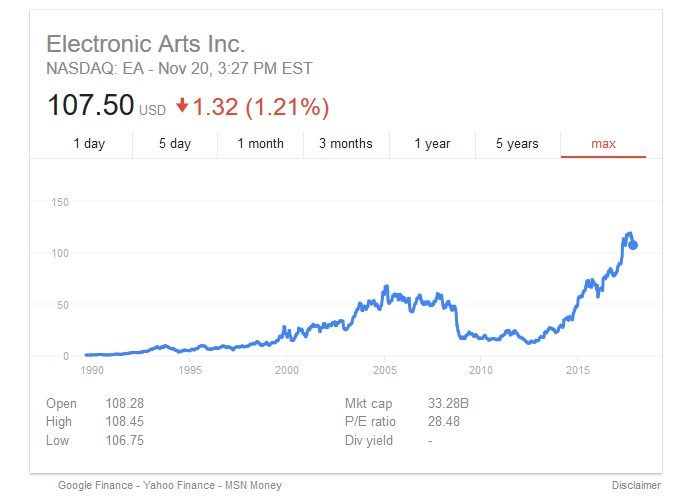Image resolution: width=692 pixels, height=500 pixels.
Task: Click the blue current-price dot on chart
Action: point(632,245)
